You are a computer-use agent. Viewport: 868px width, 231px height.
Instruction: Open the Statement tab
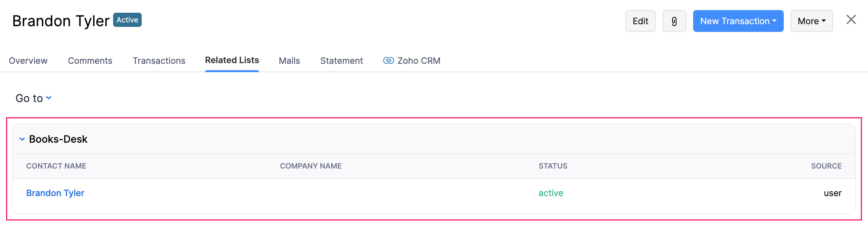[x=341, y=61]
